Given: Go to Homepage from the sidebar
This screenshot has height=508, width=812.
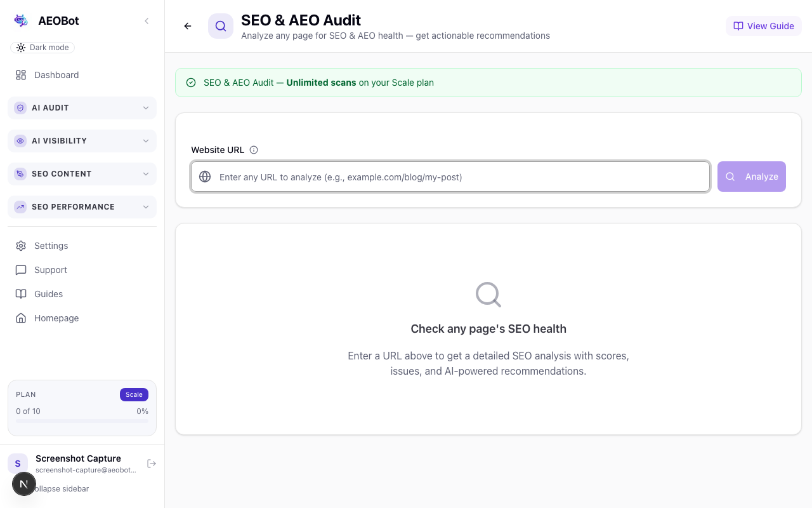Looking at the screenshot, I should 82,318.
